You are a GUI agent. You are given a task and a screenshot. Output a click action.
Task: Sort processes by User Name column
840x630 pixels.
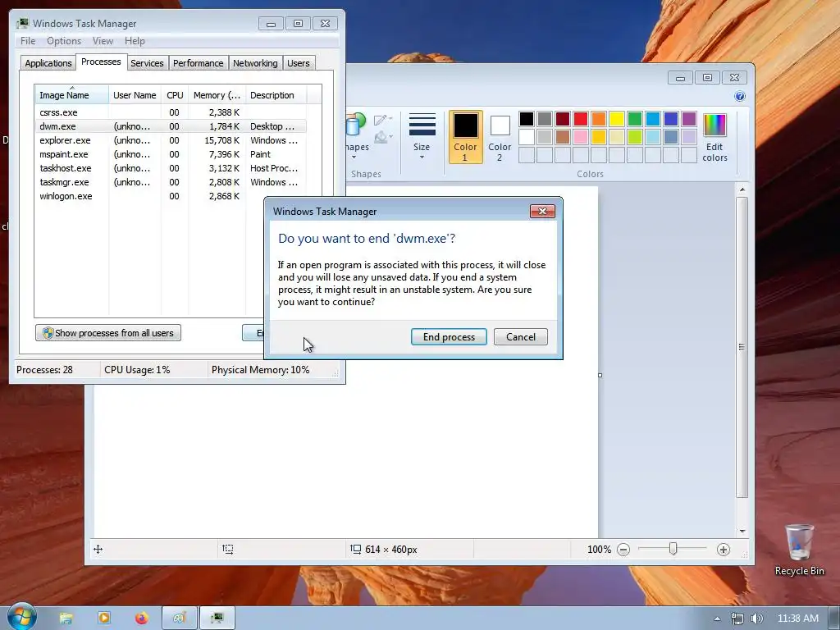[135, 95]
